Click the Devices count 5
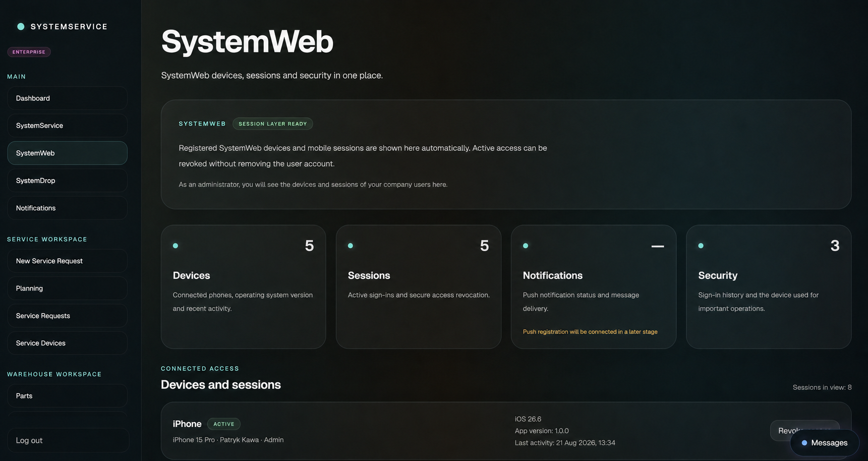 (309, 246)
